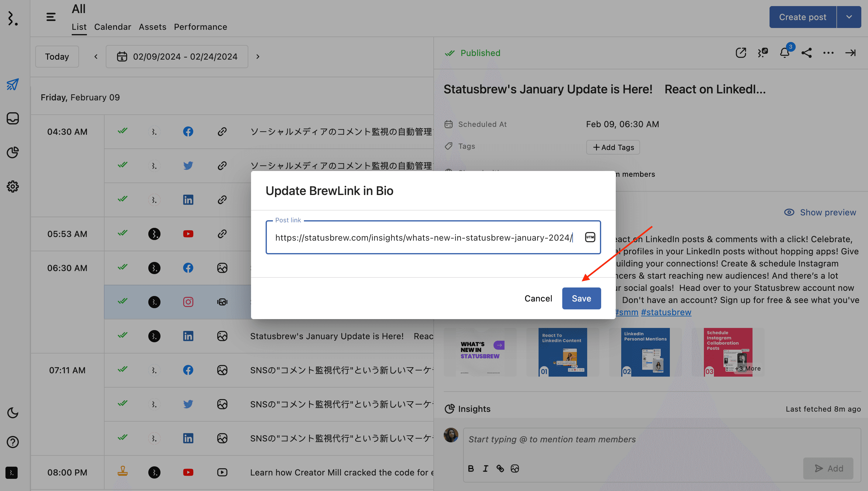Click the video type icon in 08:00 PM row

coord(222,472)
